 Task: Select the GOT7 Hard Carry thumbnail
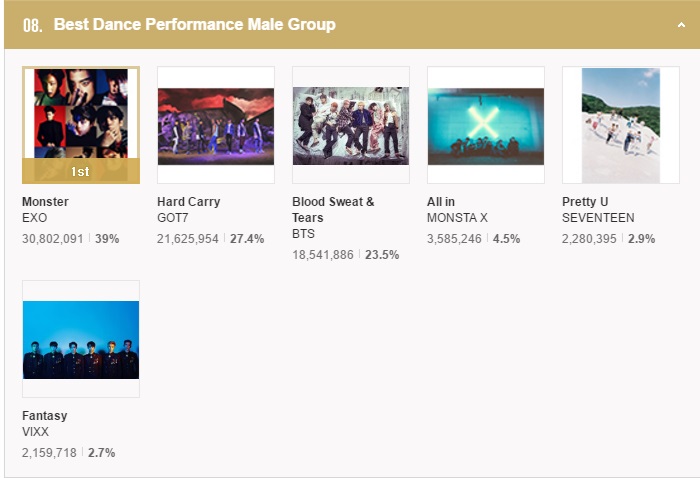click(x=216, y=125)
